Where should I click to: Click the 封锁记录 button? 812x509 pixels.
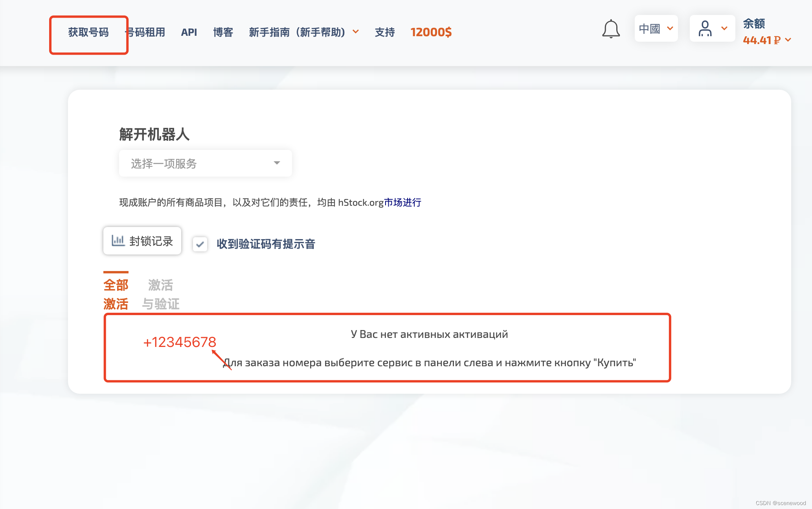(142, 241)
